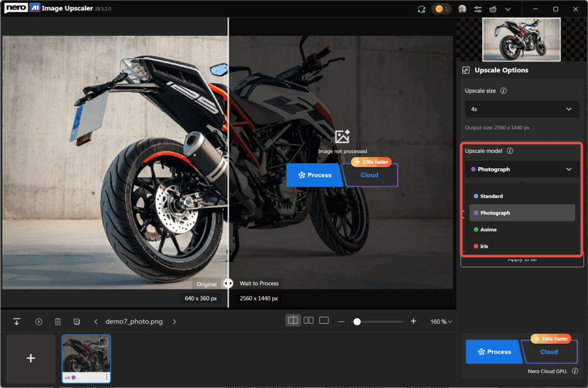Switch to split comparison view mode

pyautogui.click(x=293, y=321)
